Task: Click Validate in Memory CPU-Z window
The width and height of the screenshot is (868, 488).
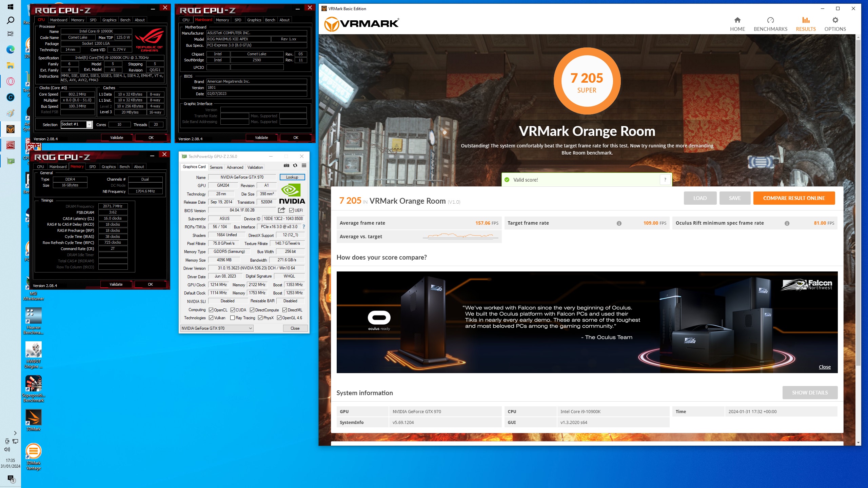Action: (x=116, y=284)
